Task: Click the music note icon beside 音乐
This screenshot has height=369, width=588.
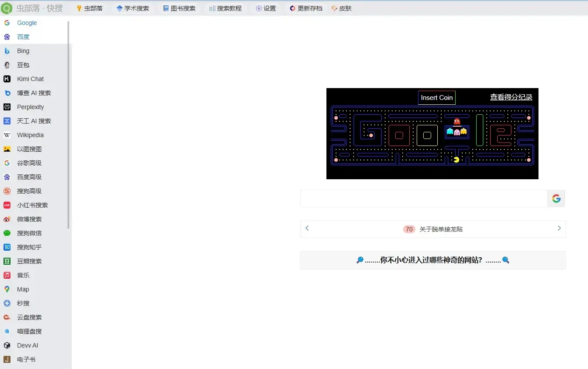Action: click(x=7, y=275)
